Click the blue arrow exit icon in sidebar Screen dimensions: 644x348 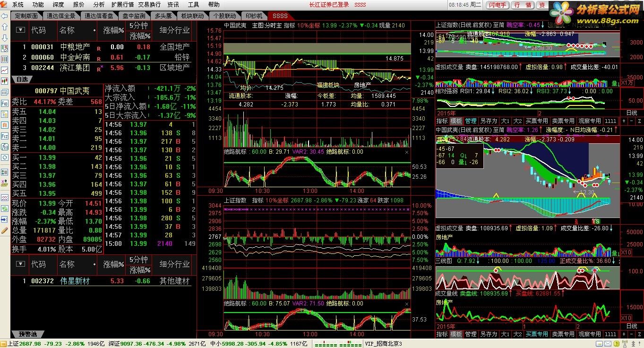coord(5,220)
